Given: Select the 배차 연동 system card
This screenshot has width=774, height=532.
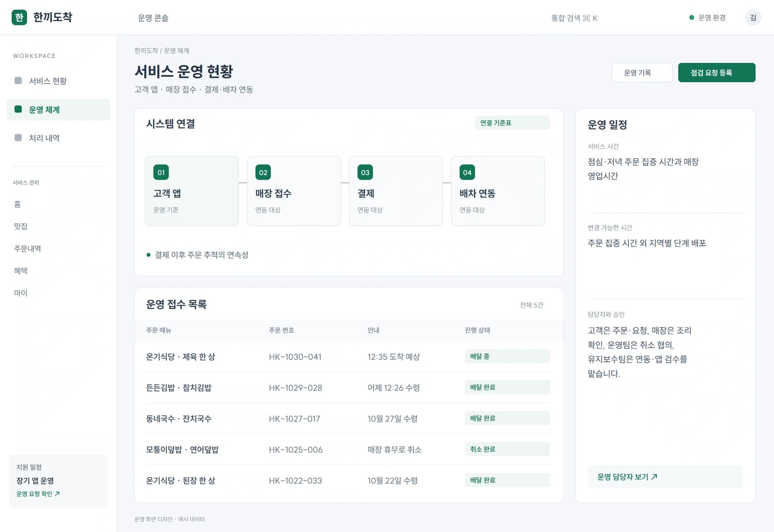Looking at the screenshot, I should click(x=498, y=191).
